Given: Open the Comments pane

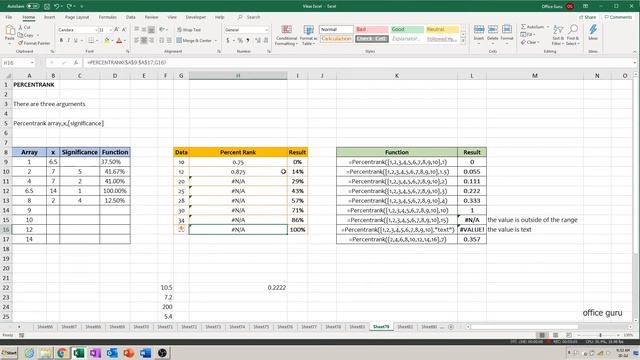Looking at the screenshot, I should pyautogui.click(x=618, y=17).
